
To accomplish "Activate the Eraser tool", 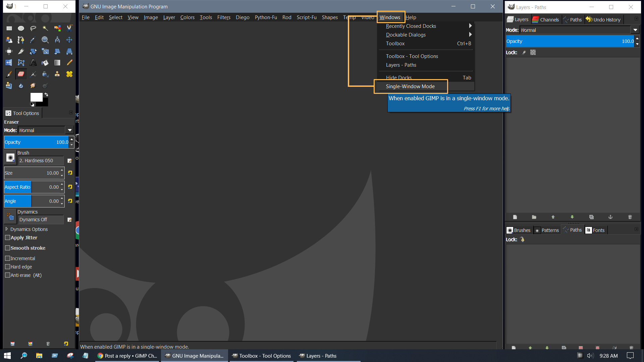I will tap(21, 74).
